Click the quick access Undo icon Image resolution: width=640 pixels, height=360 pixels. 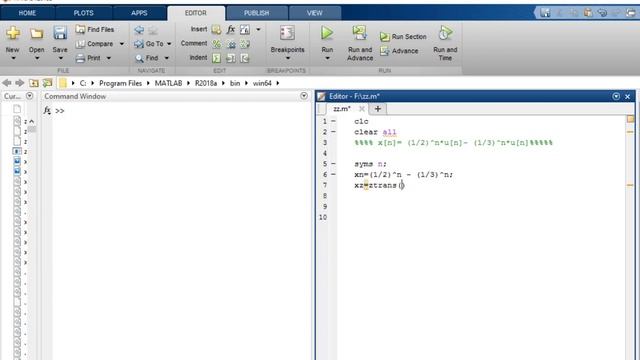[602, 13]
